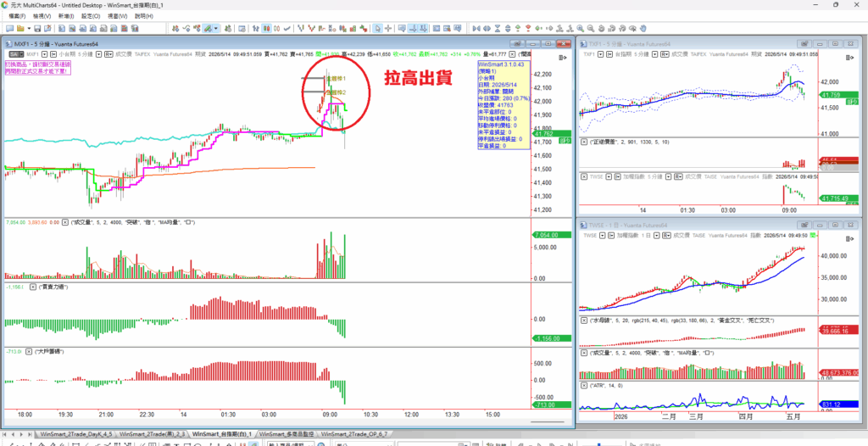Click the save floppy disk icon

point(37,28)
